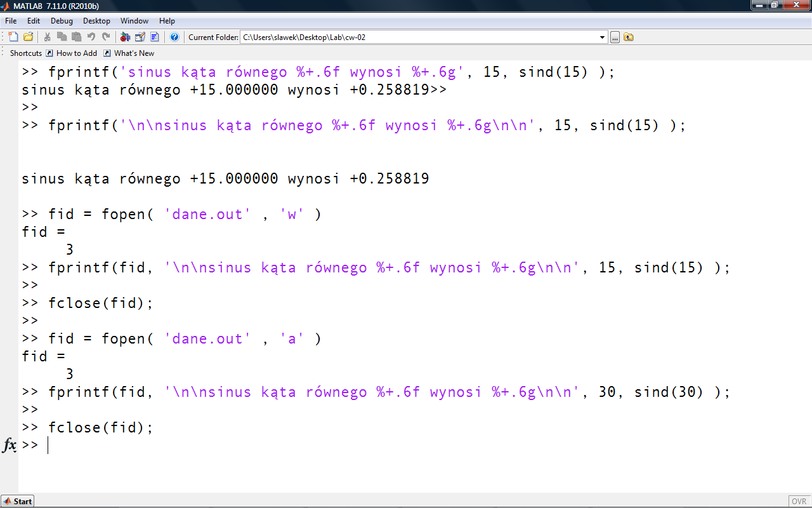The width and height of the screenshot is (812, 508).
Task: Click the last fclose(fid); line
Action: click(88, 427)
